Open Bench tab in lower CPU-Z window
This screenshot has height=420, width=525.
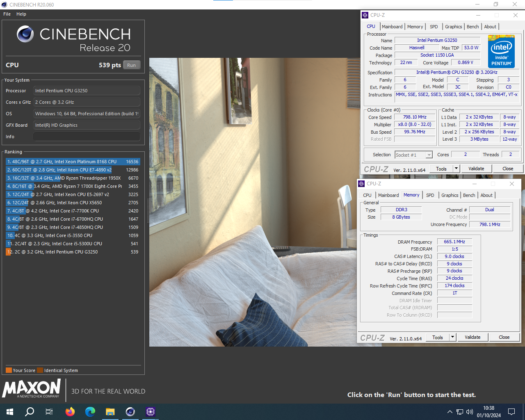tap(469, 195)
